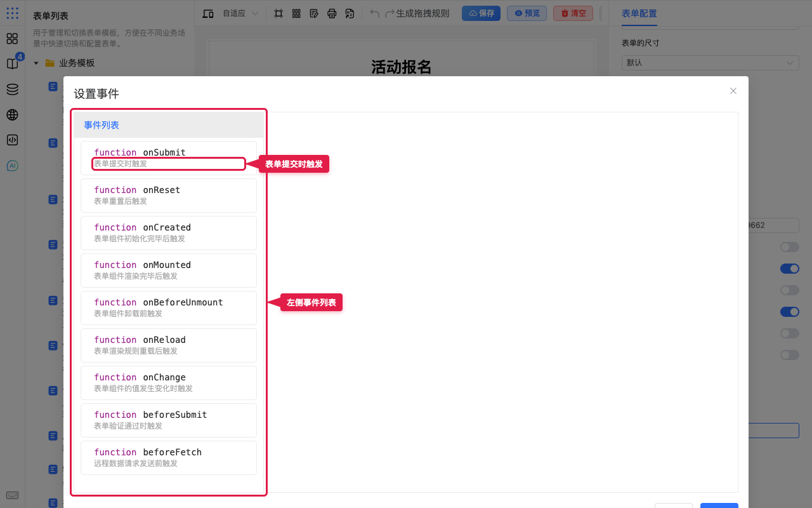Open the AI assistant sidebar icon
Viewport: 812px width, 508px height.
[x=12, y=166]
